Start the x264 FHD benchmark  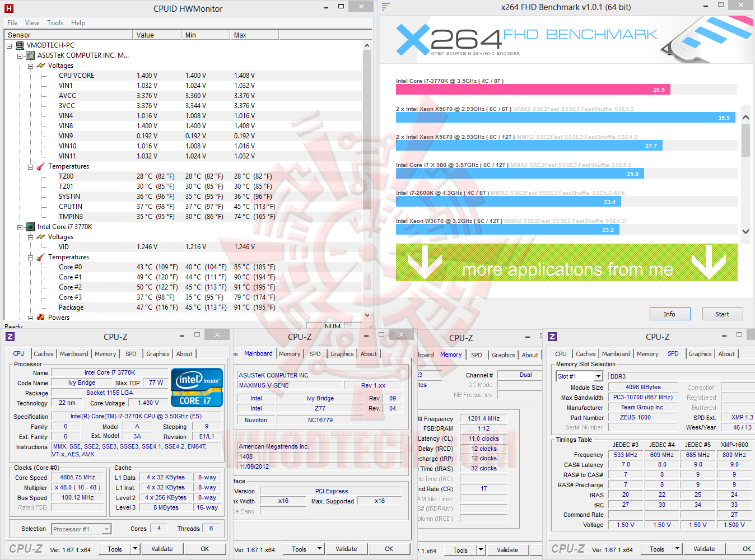tap(723, 314)
